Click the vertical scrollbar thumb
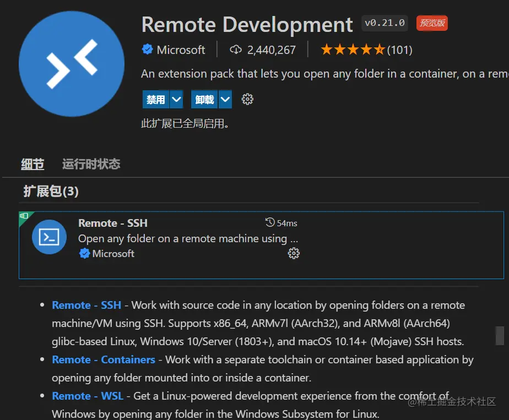This screenshot has width=509, height=420. [500, 336]
